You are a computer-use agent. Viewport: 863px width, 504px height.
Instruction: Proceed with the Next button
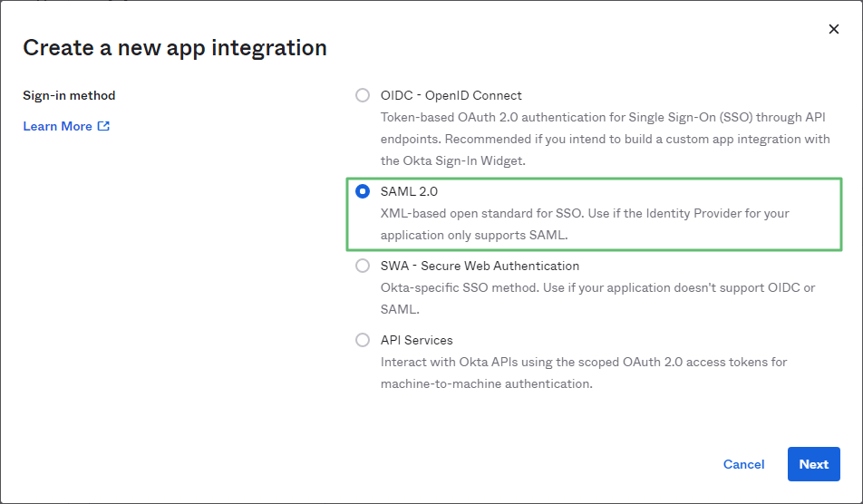coord(813,464)
